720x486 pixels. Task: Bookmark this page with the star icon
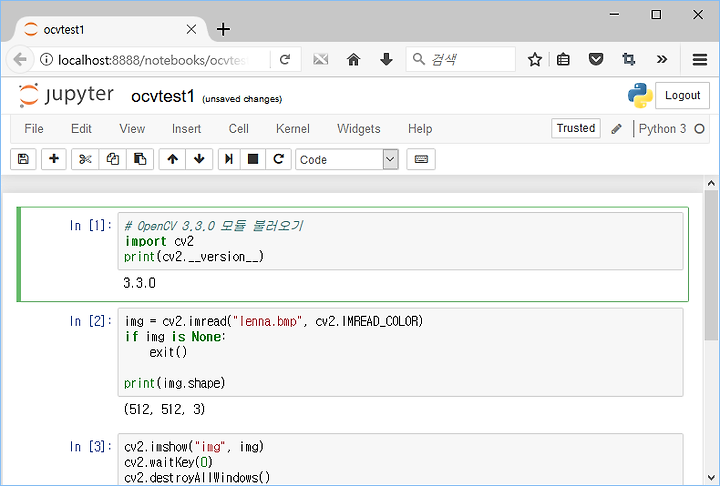534,59
